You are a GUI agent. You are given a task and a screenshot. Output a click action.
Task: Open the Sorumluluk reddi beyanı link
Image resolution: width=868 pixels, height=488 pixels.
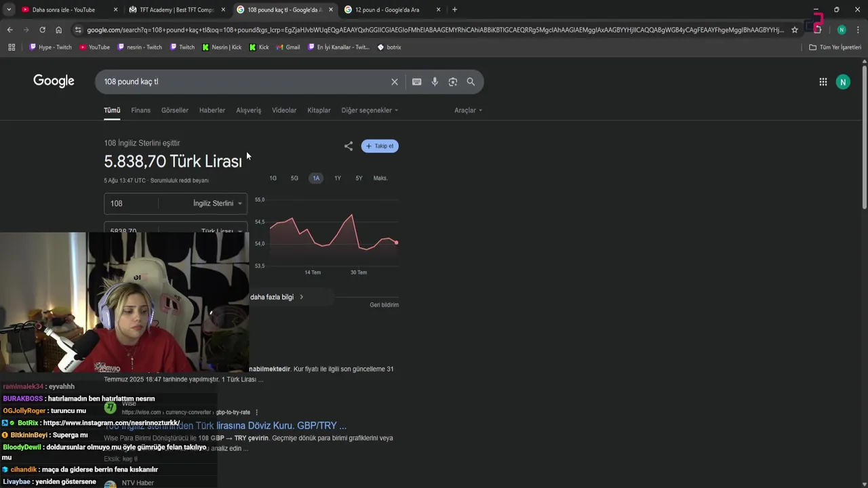(180, 181)
